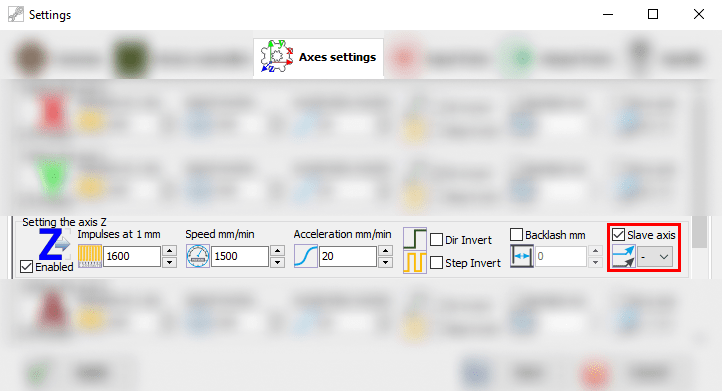Click the backlash arrows icon

[522, 257]
